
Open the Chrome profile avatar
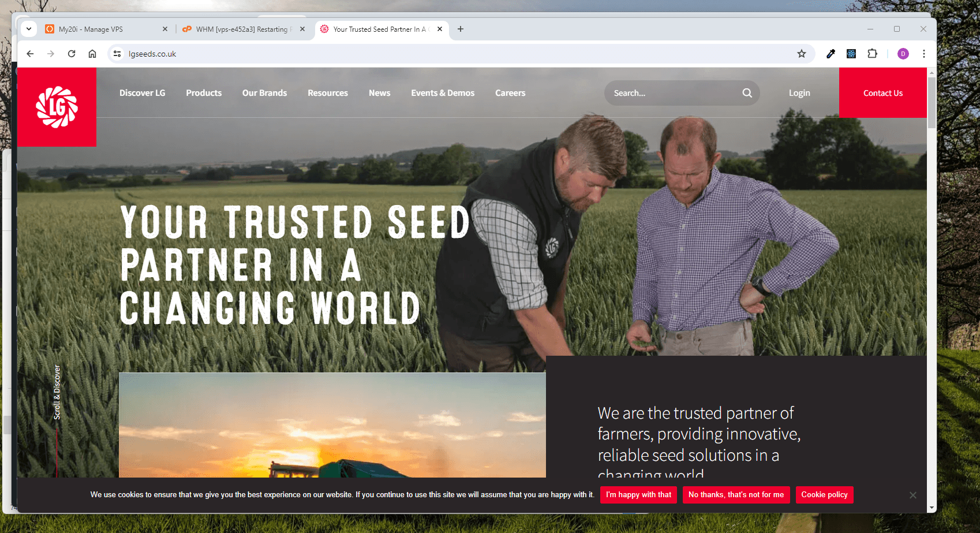[903, 53]
